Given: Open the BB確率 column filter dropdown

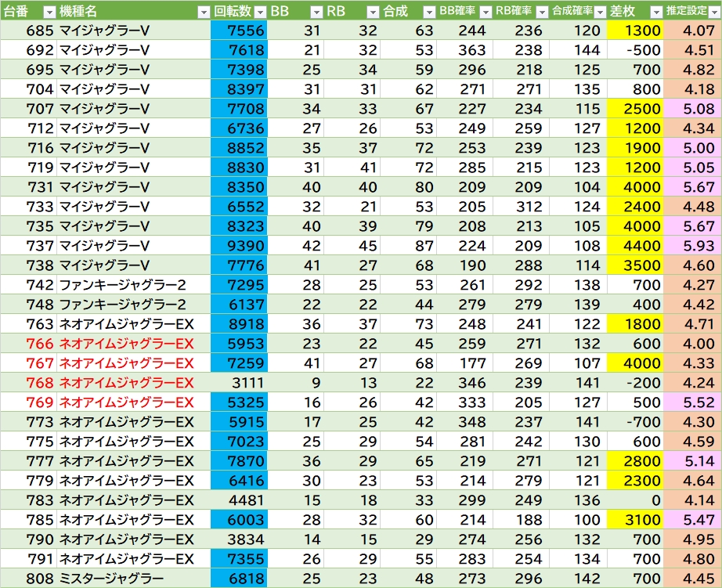Looking at the screenshot, I should tap(486, 13).
